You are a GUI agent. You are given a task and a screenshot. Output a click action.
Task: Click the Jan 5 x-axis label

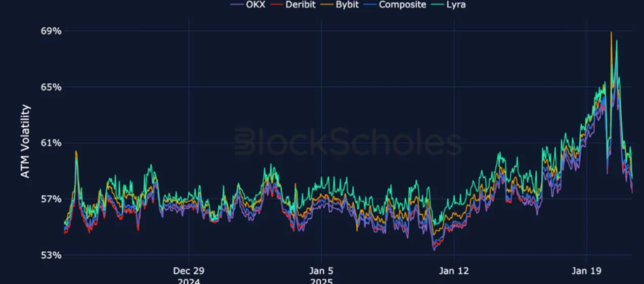pyautogui.click(x=321, y=271)
